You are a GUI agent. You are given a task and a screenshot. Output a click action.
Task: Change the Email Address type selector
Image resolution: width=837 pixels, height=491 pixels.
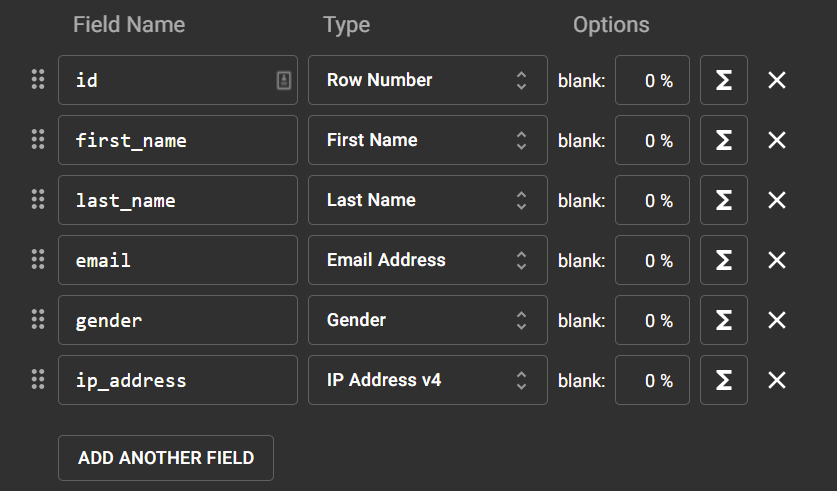[427, 260]
